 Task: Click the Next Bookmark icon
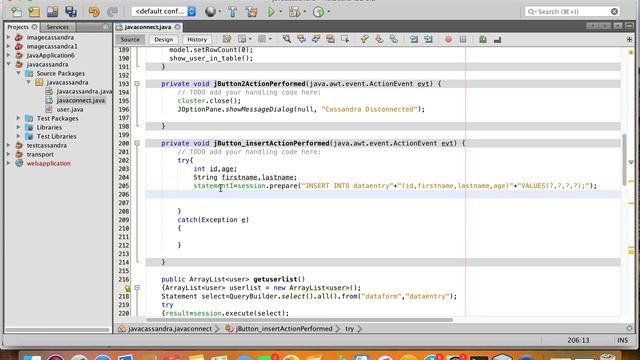click(x=379, y=39)
